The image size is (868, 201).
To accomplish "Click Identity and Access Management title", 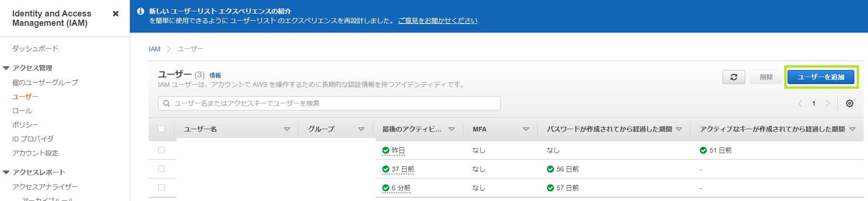I will coord(52,18).
